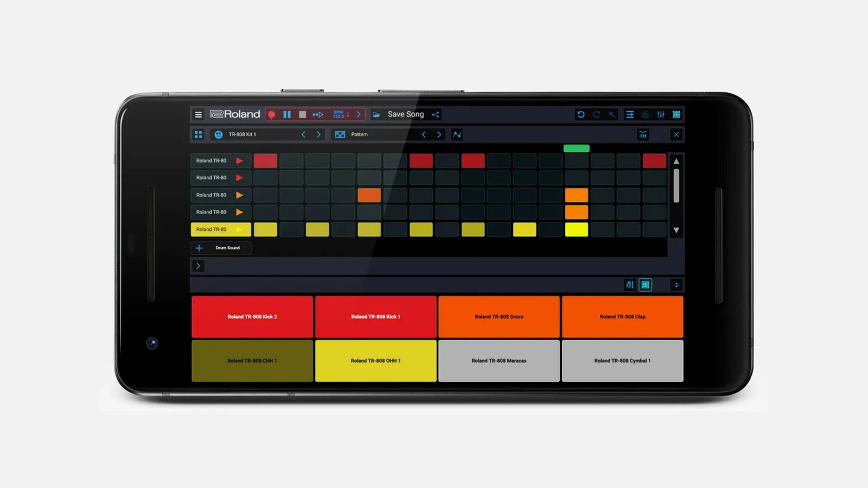Toggle the lone dark-orange step near grid center
This screenshot has width=868, height=488.
(369, 195)
